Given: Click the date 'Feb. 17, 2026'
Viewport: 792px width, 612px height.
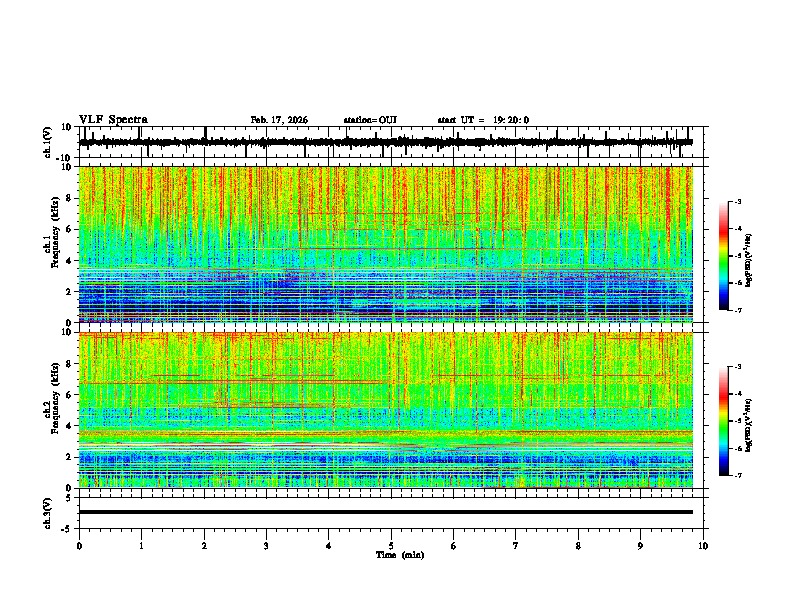Looking at the screenshot, I should point(279,120).
